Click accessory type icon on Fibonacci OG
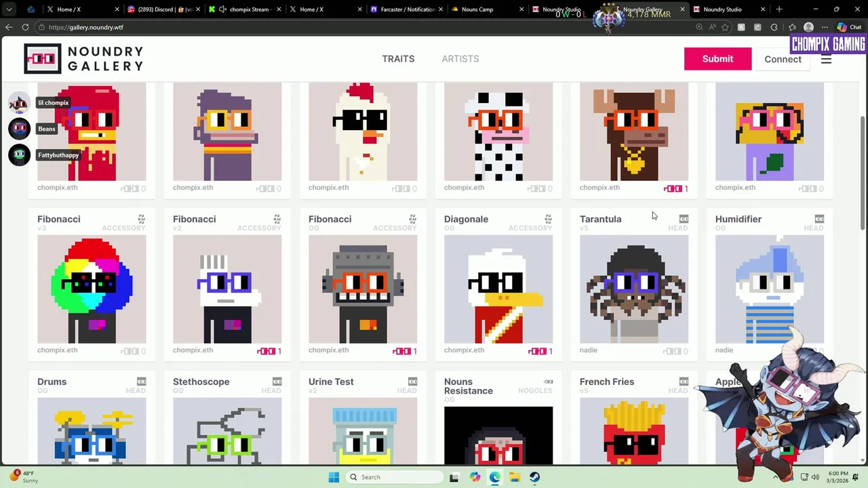Screen dimensions: 868x488 pyautogui.click(x=413, y=219)
